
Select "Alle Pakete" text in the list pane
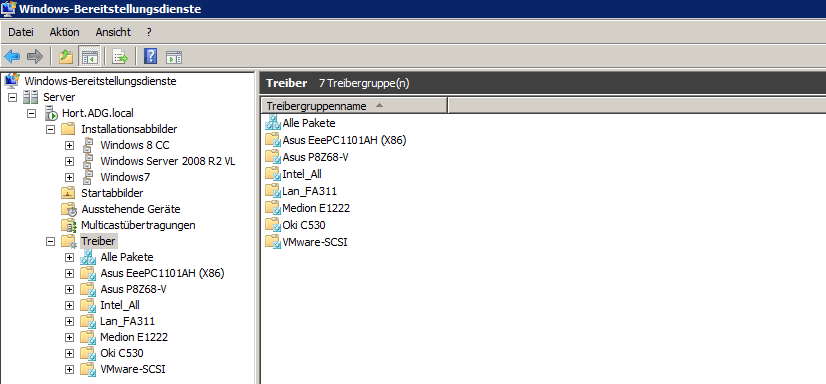(x=309, y=123)
